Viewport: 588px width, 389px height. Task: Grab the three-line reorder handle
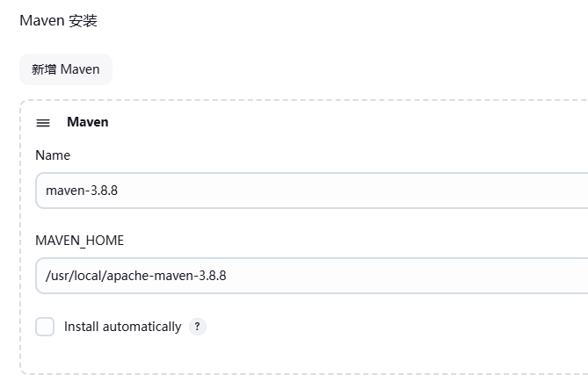[x=43, y=123]
